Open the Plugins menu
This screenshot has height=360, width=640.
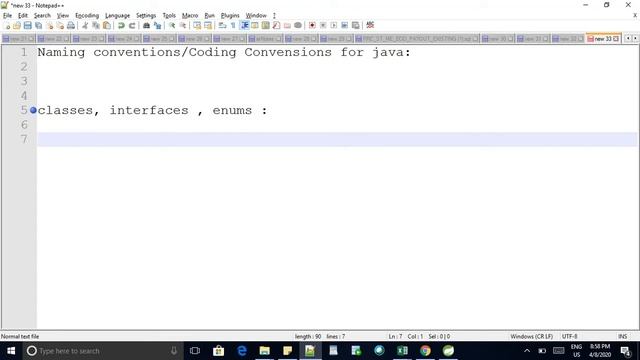pos(230,16)
